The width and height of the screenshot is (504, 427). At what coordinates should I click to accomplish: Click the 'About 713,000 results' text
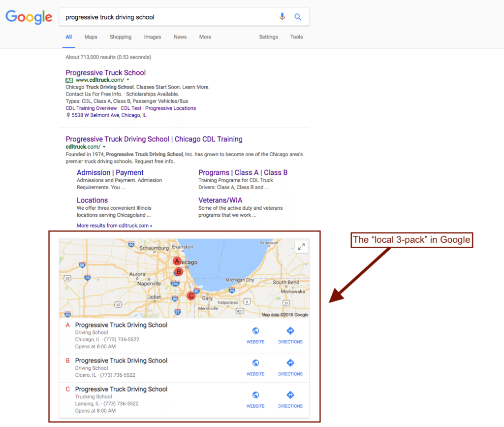[x=108, y=57]
